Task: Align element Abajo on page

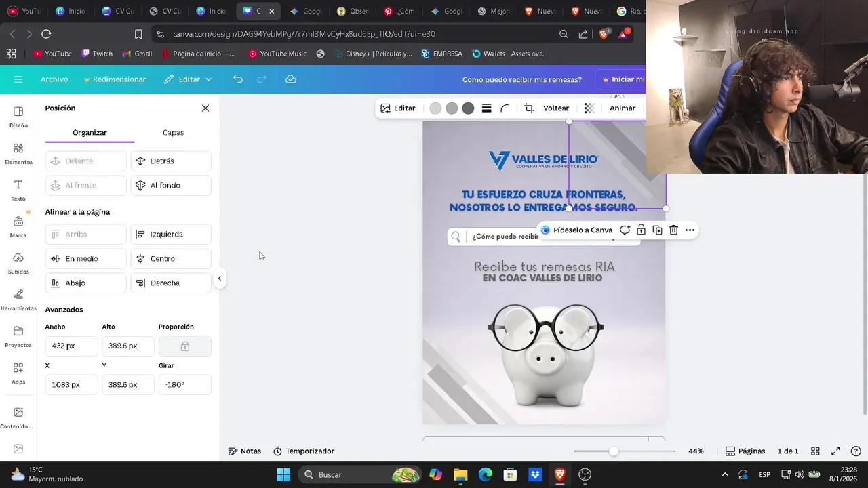Action: coord(86,283)
